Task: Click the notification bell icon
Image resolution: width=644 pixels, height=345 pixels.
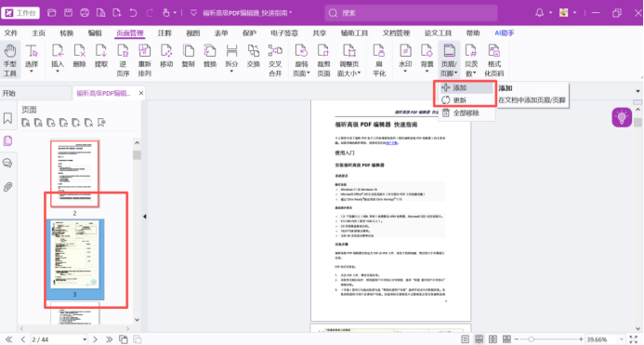Action: pyautogui.click(x=539, y=13)
